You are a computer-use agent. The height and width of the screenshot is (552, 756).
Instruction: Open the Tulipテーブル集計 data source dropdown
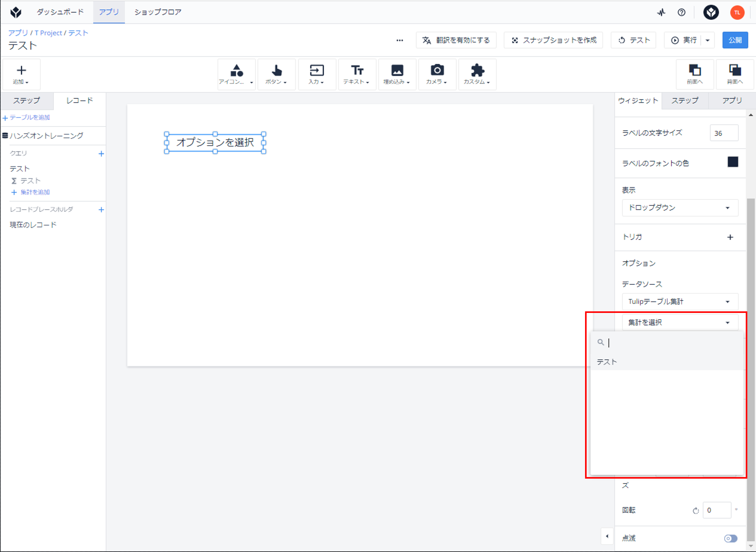(680, 302)
